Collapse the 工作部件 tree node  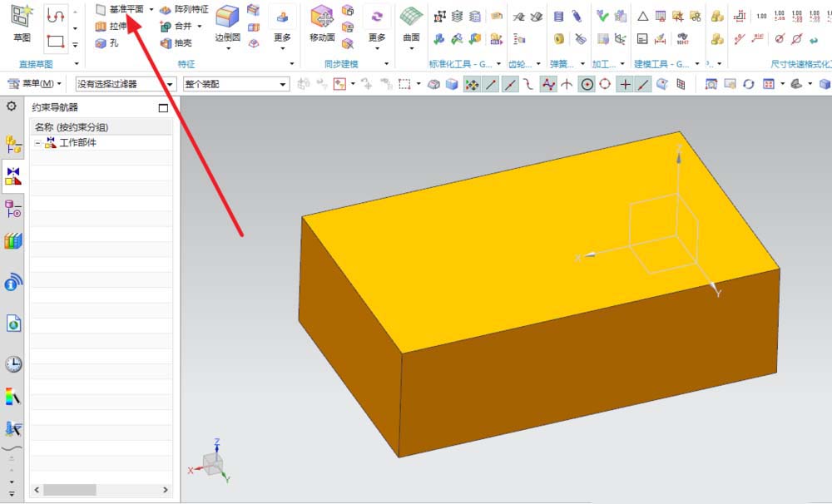point(38,143)
